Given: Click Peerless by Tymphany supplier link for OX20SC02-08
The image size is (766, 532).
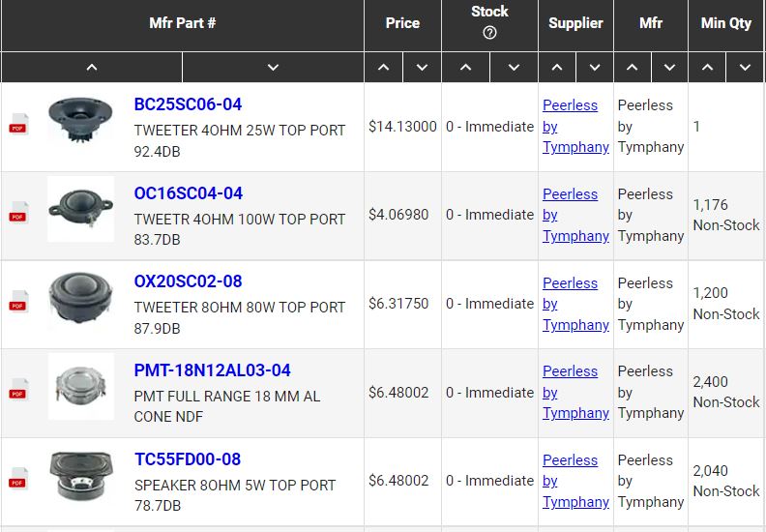Looking at the screenshot, I should click(x=575, y=304).
